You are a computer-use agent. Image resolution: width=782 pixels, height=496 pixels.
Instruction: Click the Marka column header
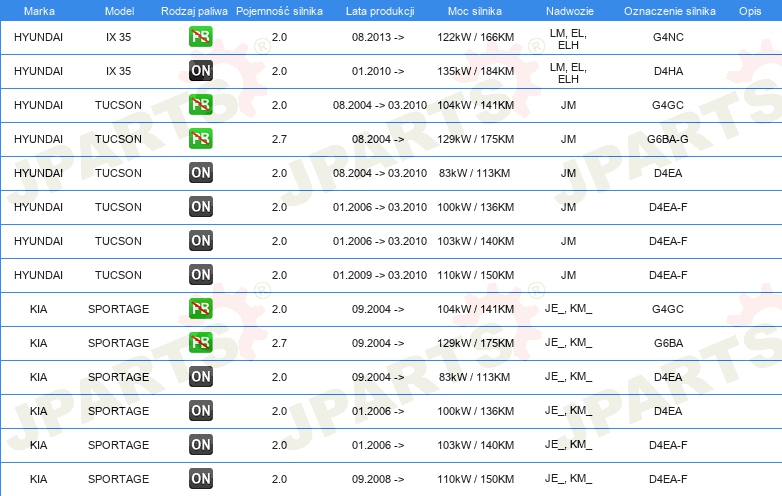tap(39, 11)
